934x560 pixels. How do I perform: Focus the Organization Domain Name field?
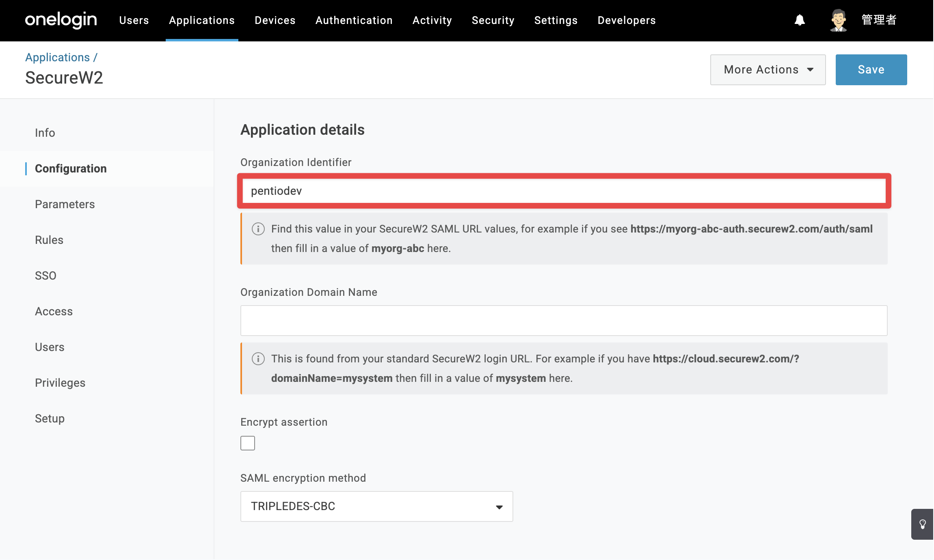(564, 321)
